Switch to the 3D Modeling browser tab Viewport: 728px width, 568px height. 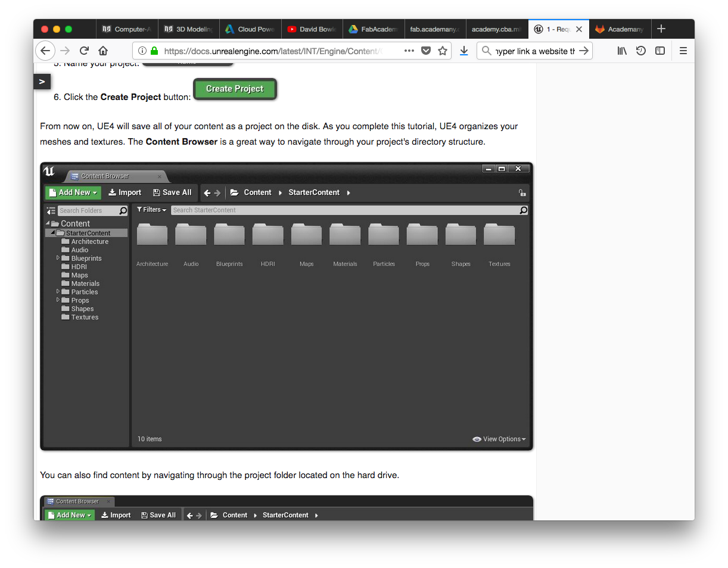188,29
